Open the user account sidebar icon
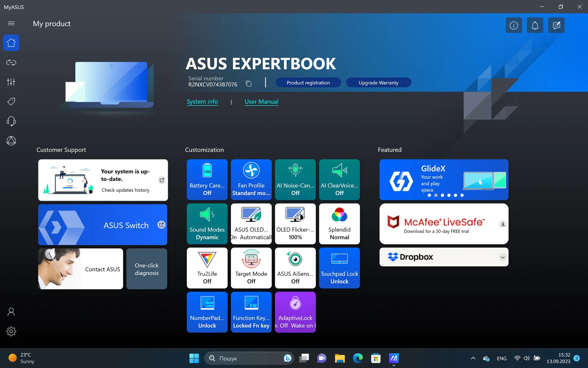This screenshot has width=588, height=368. coord(11,312)
